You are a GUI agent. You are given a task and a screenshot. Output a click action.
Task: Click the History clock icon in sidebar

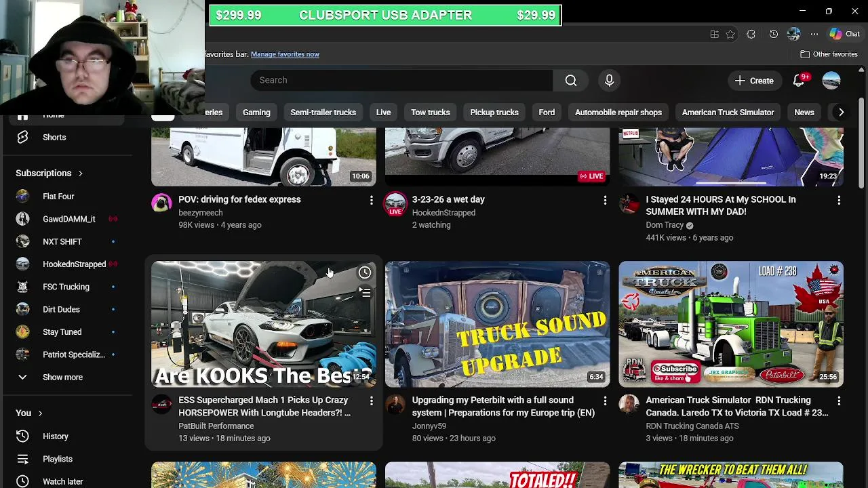pyautogui.click(x=22, y=436)
